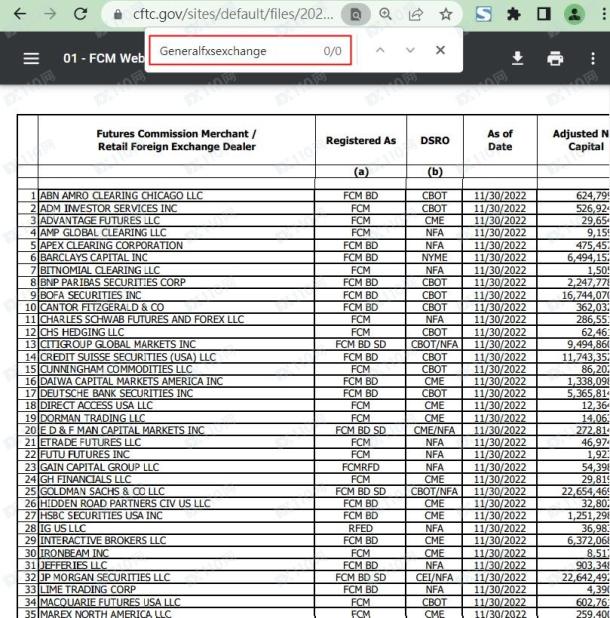Click CITIGROUP GLOBAL MARKETS INC name
610x618 pixels.
click(118, 344)
